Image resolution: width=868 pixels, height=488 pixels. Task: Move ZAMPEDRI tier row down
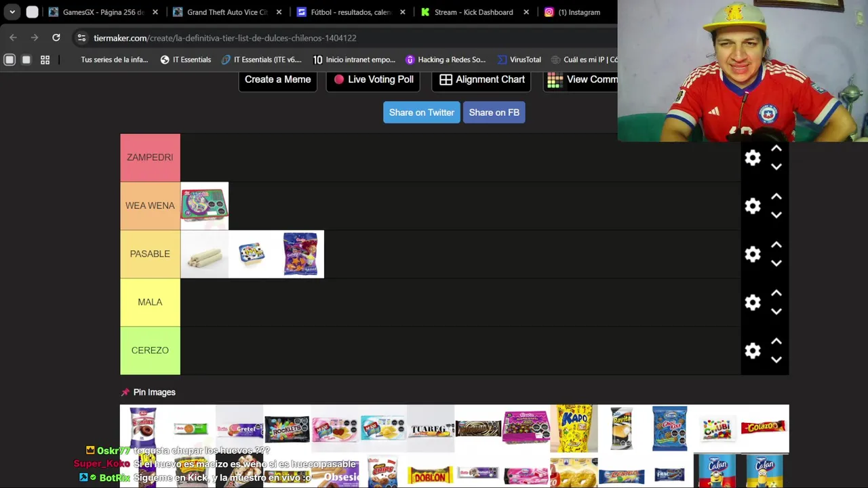coord(776,167)
